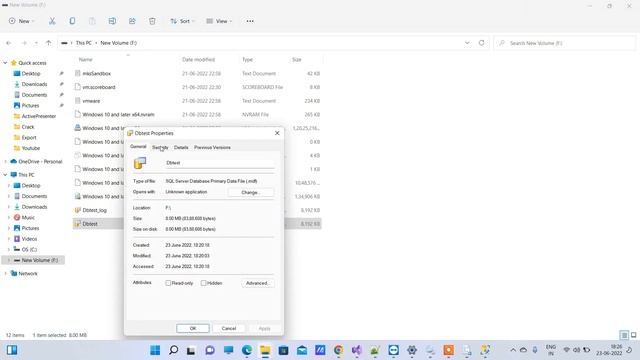Open recent locations dropdown arrow
This screenshot has width=640, height=360.
(36, 43)
